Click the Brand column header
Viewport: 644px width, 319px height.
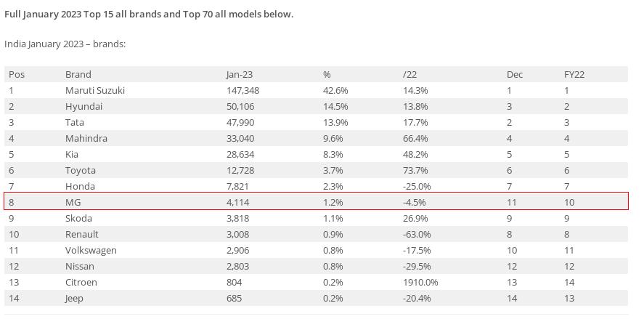tap(78, 74)
